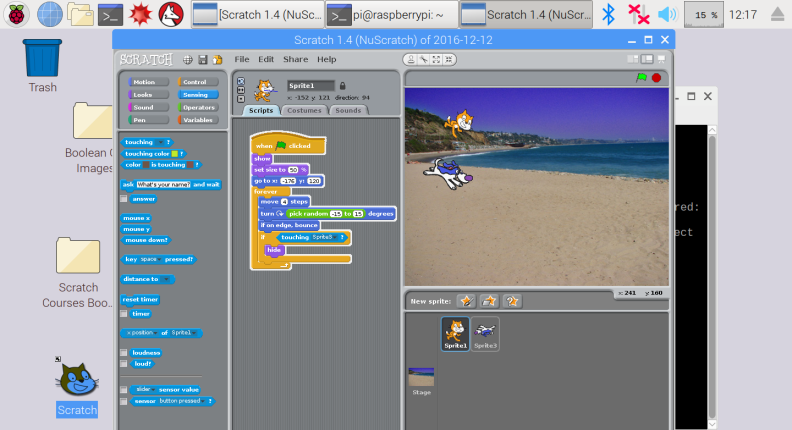The image size is (792, 430).
Task: Click second brown swatch in color is touching
Action: coord(190,165)
